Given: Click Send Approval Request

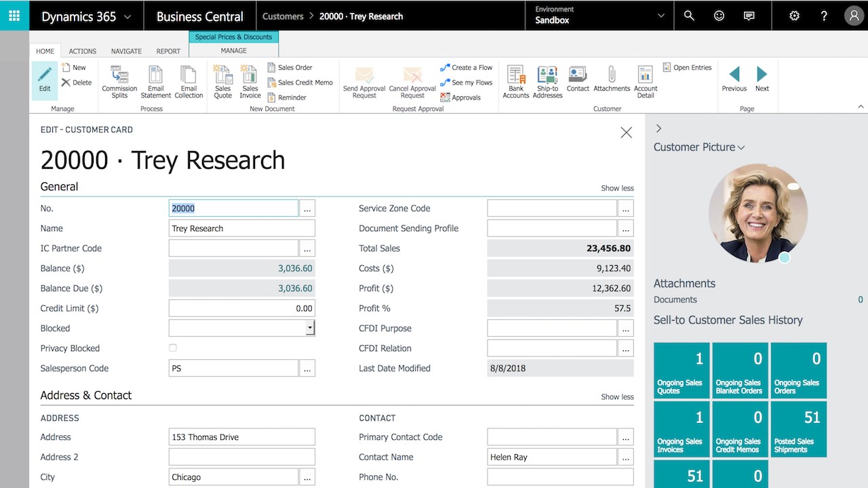Looking at the screenshot, I should click(364, 82).
